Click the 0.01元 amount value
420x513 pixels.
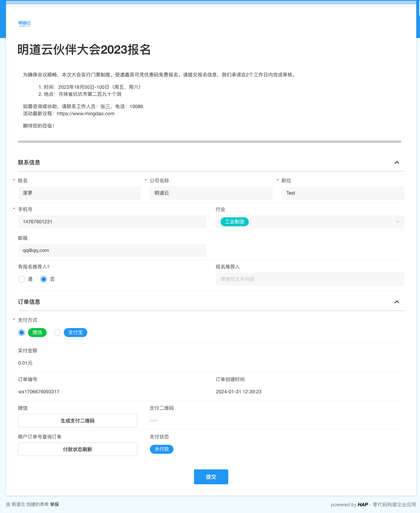pyautogui.click(x=25, y=363)
